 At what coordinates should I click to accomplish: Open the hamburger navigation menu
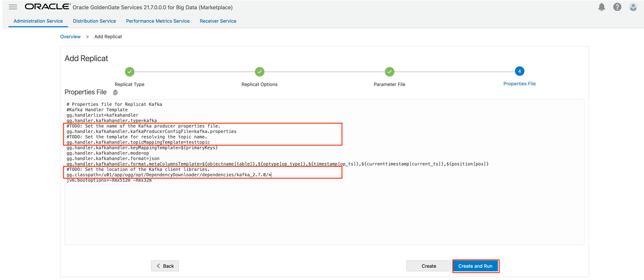point(13,7)
